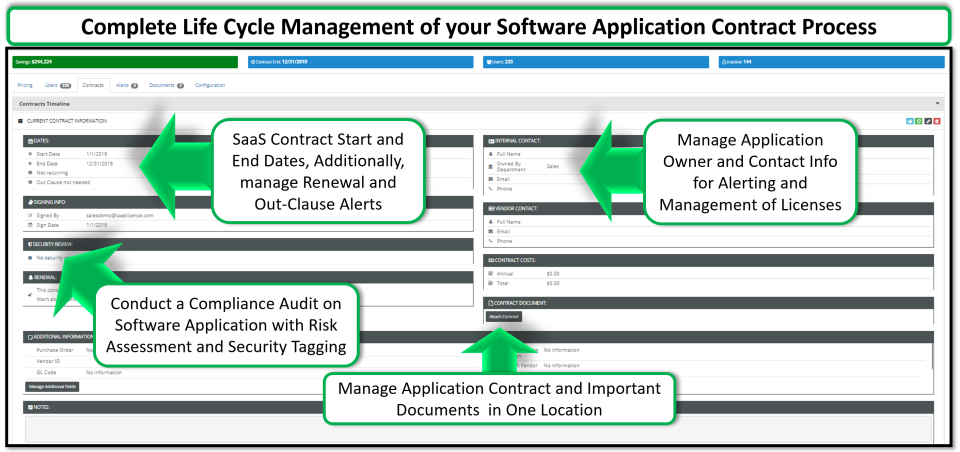
Task: Click the building icon beside Owned By Department
Action: [490, 166]
